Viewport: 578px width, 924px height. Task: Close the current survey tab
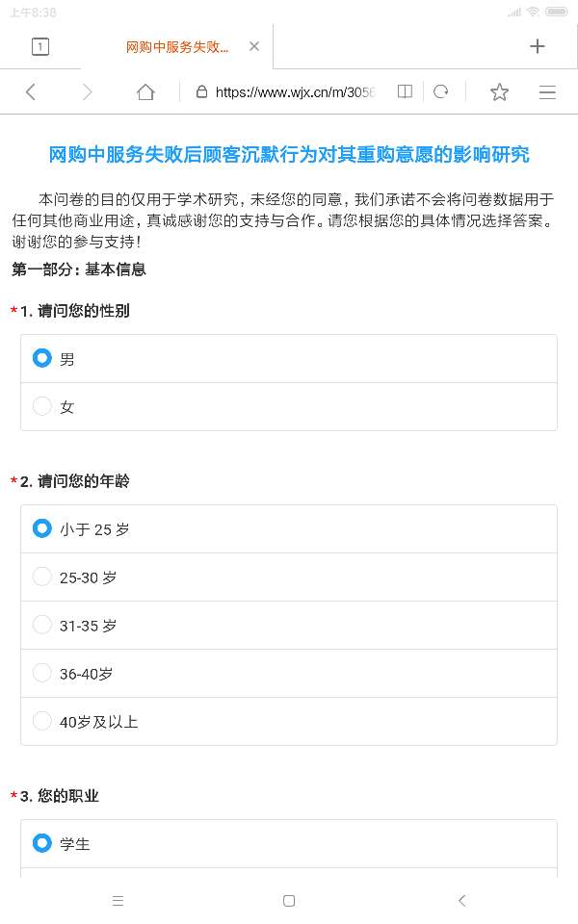coord(254,46)
